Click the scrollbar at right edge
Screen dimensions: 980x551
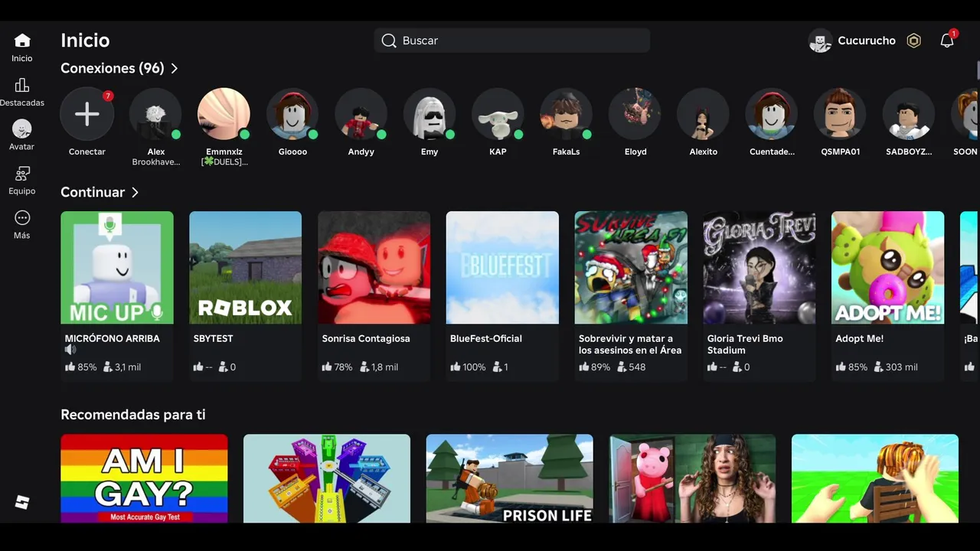click(978, 69)
